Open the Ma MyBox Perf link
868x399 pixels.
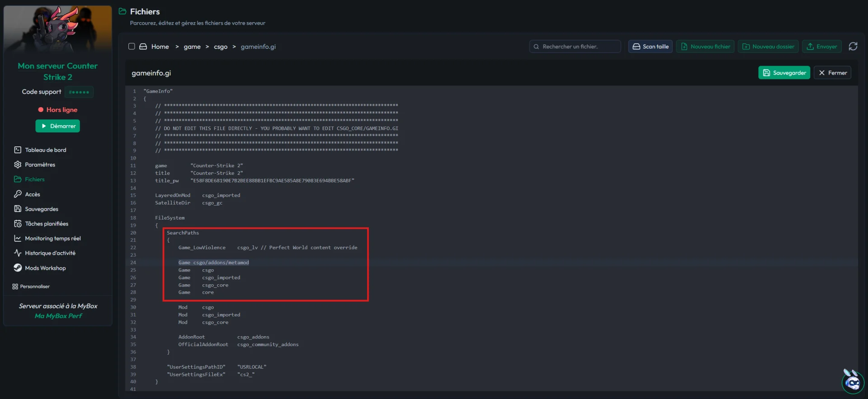pos(58,316)
